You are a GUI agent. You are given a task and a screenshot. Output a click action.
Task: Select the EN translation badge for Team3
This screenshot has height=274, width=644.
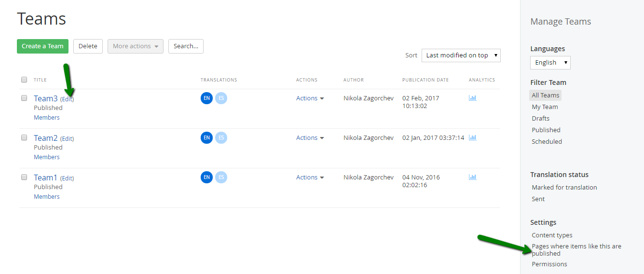point(206,98)
